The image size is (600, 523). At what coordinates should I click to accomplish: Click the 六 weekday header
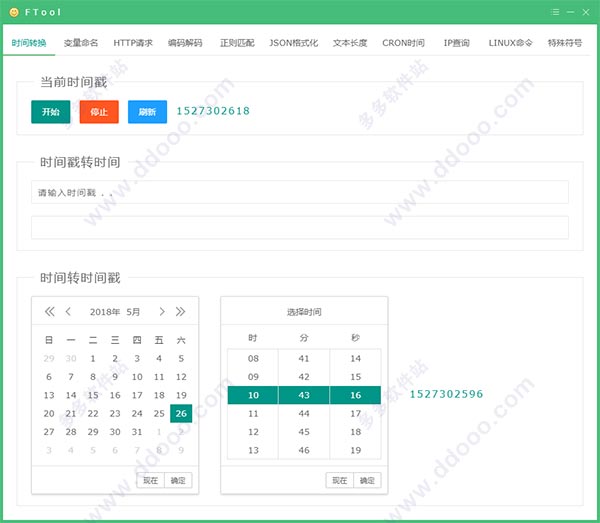click(x=181, y=340)
